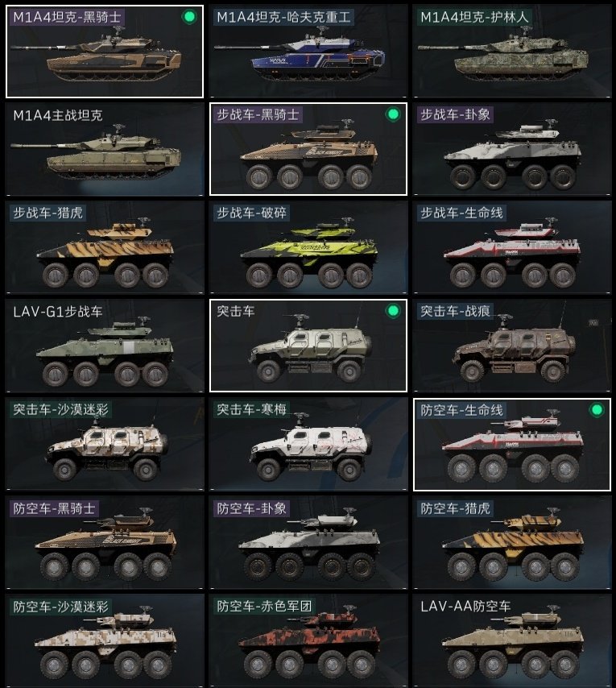Toggle green equipped dot on 突击车
The width and height of the screenshot is (616, 688).
pos(393,311)
